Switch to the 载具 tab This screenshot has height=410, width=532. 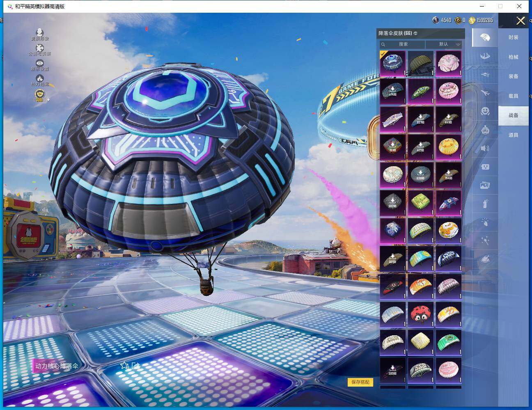pos(514,96)
